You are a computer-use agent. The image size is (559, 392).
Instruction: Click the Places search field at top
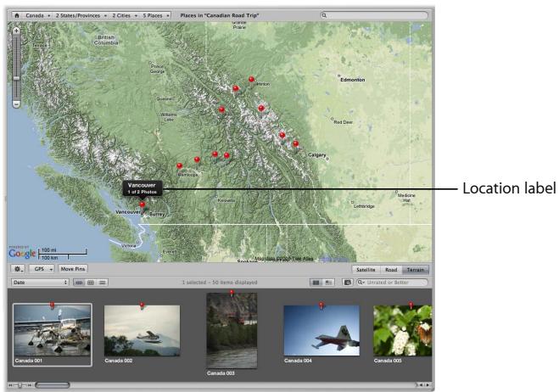click(373, 15)
